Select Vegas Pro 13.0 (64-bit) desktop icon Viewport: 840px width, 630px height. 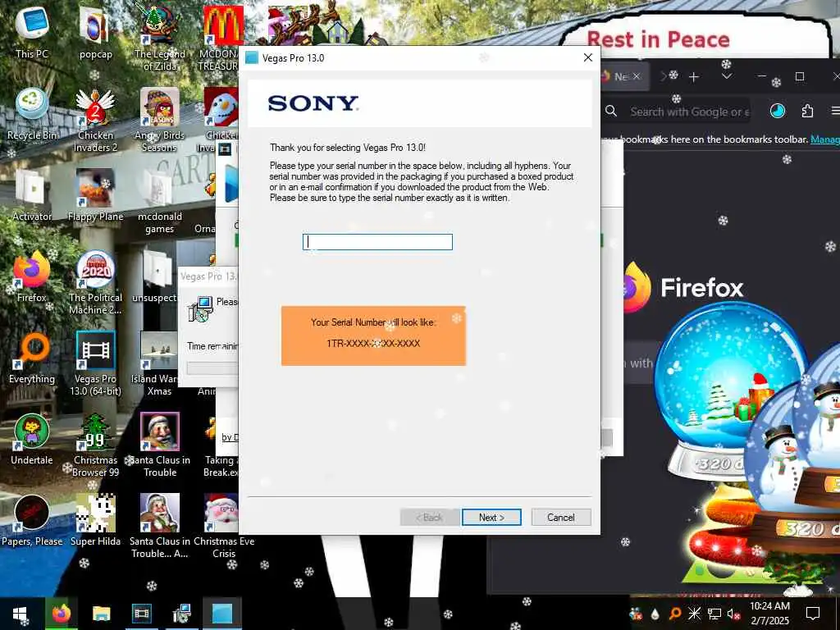95,363
